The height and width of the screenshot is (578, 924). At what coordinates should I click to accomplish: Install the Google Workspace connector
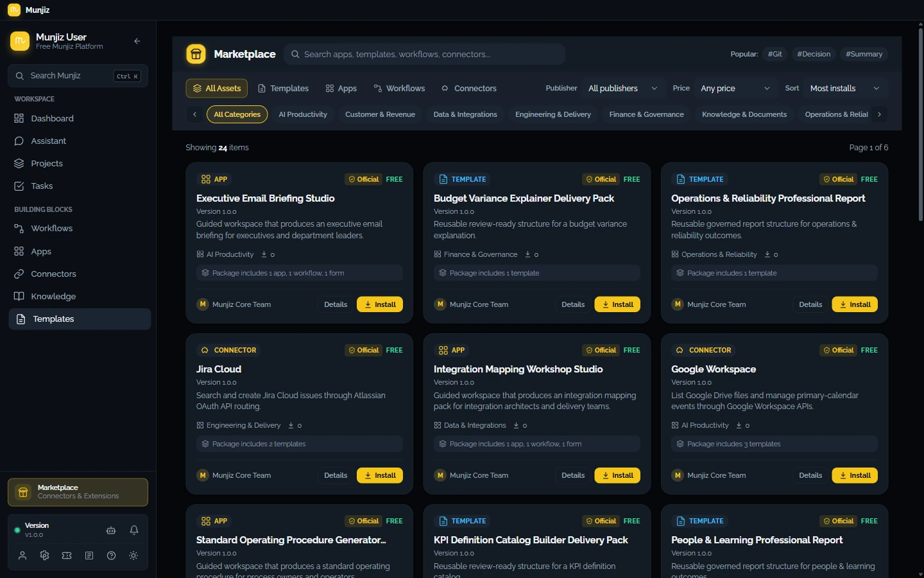click(x=855, y=475)
